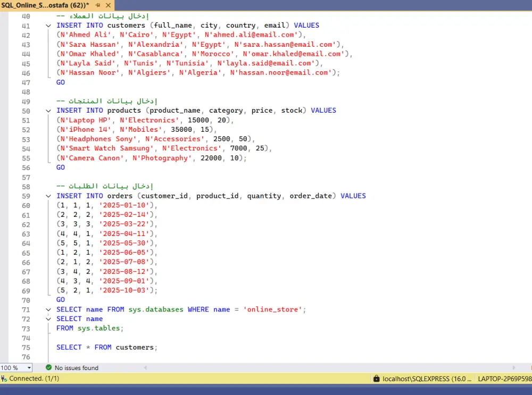532x395 pixels.
Task: Click the connection plug icon in the status bar
Action: (x=5, y=379)
